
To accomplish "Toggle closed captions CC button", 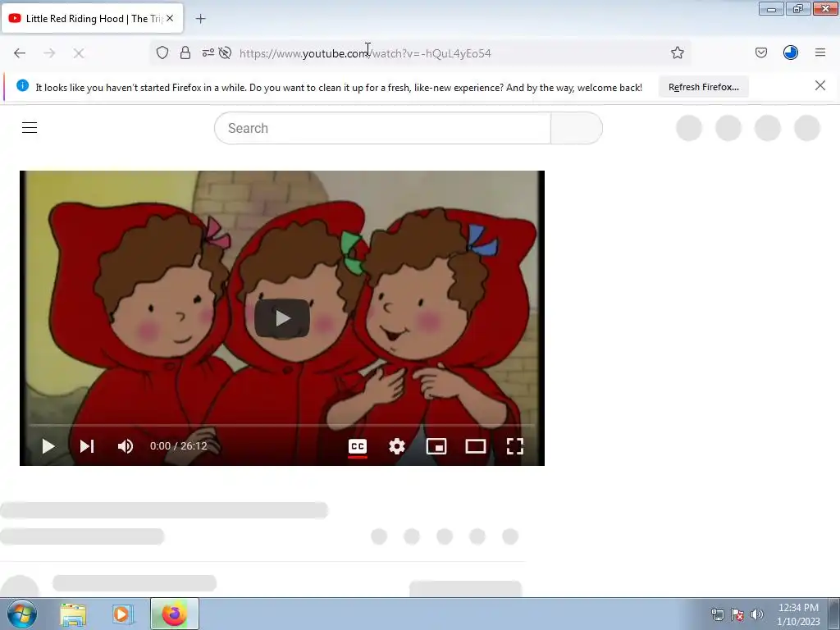I will (358, 446).
